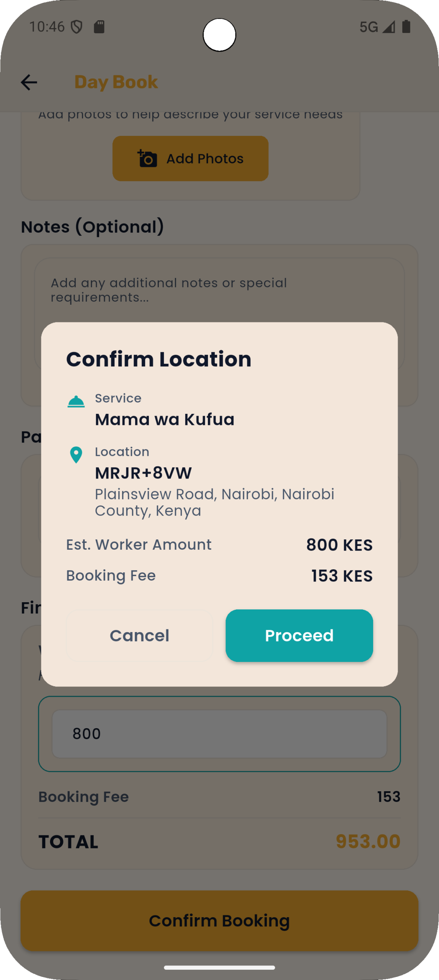The image size is (439, 980).
Task: Tap the 800 worker amount field
Action: [x=219, y=733]
